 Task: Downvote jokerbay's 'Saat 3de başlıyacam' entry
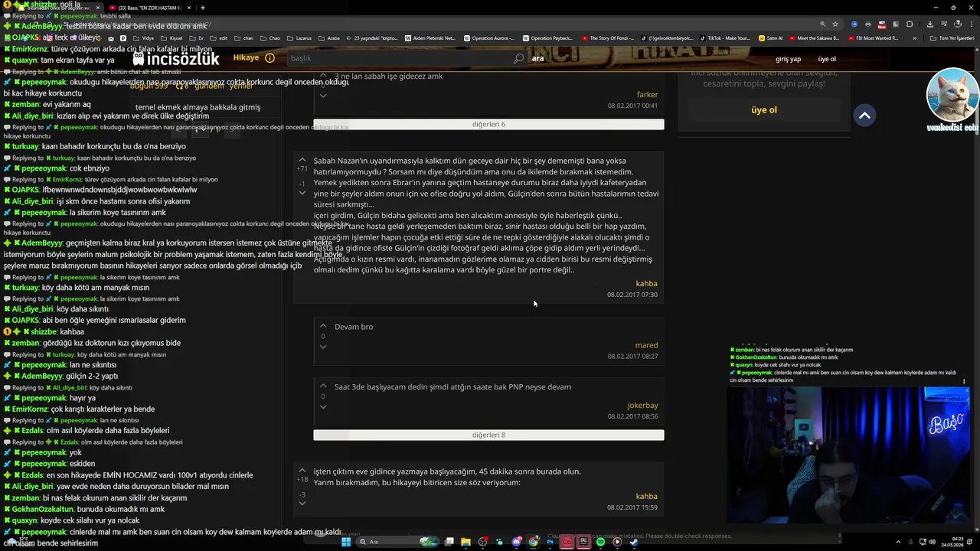point(323,406)
